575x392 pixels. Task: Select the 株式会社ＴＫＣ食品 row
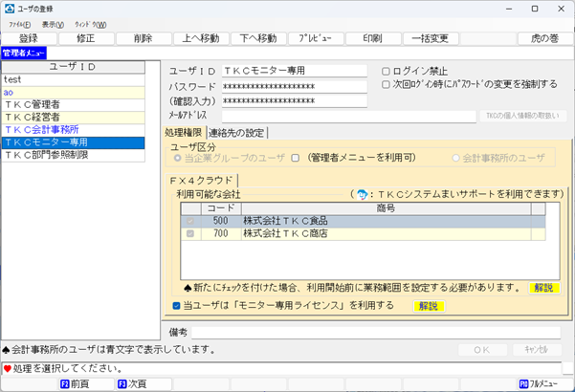tap(363, 221)
